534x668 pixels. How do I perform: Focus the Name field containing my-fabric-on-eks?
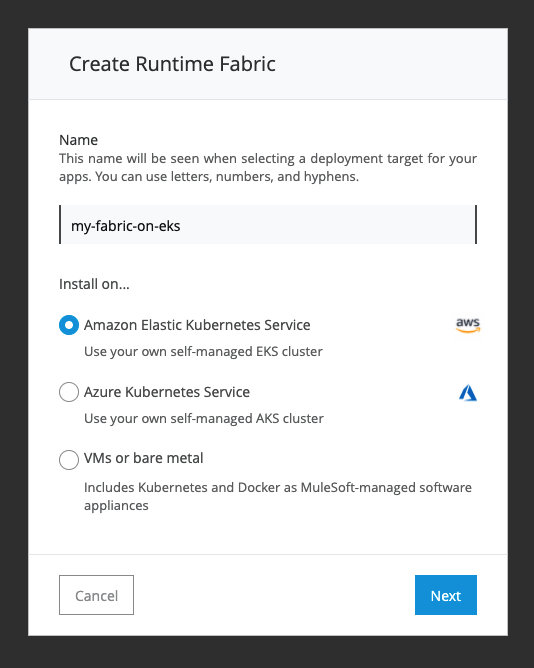pos(268,225)
